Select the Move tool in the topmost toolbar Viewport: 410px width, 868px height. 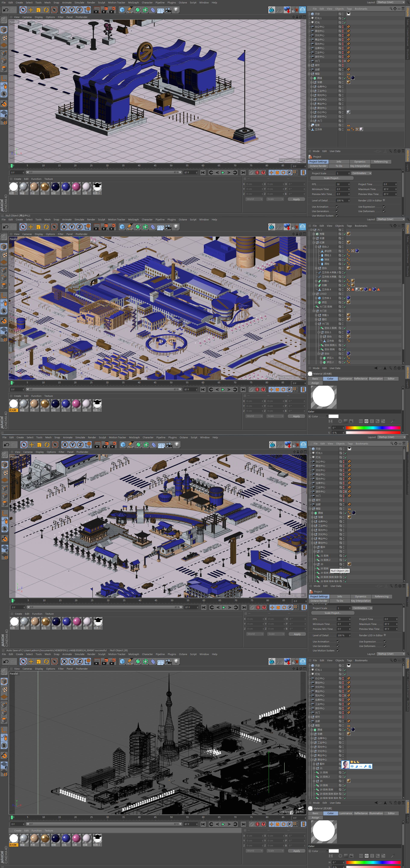(31, 10)
